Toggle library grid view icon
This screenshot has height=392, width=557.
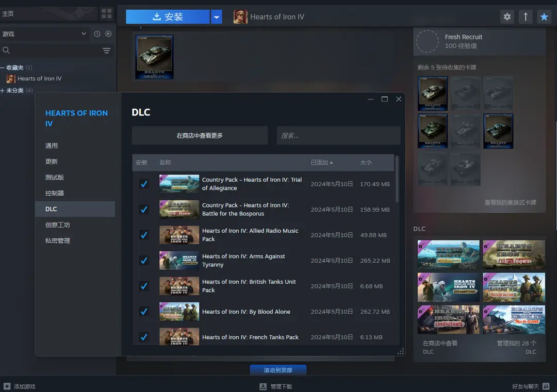pos(107,13)
